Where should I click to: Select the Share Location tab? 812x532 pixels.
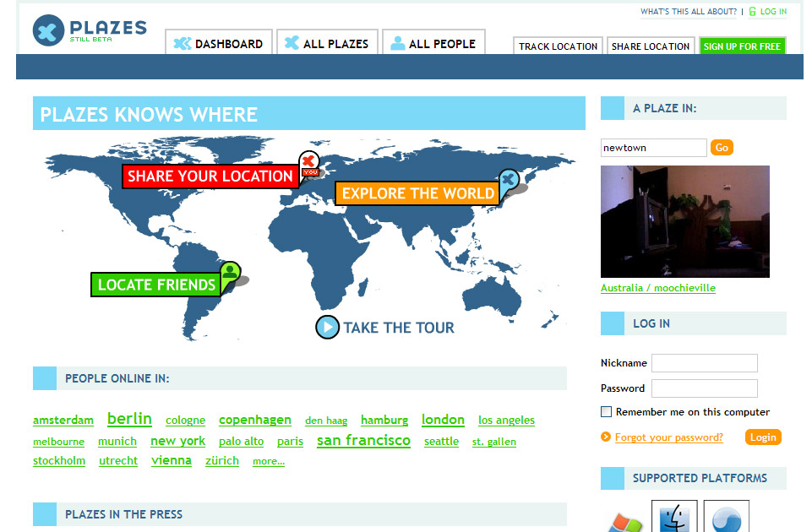coord(651,46)
